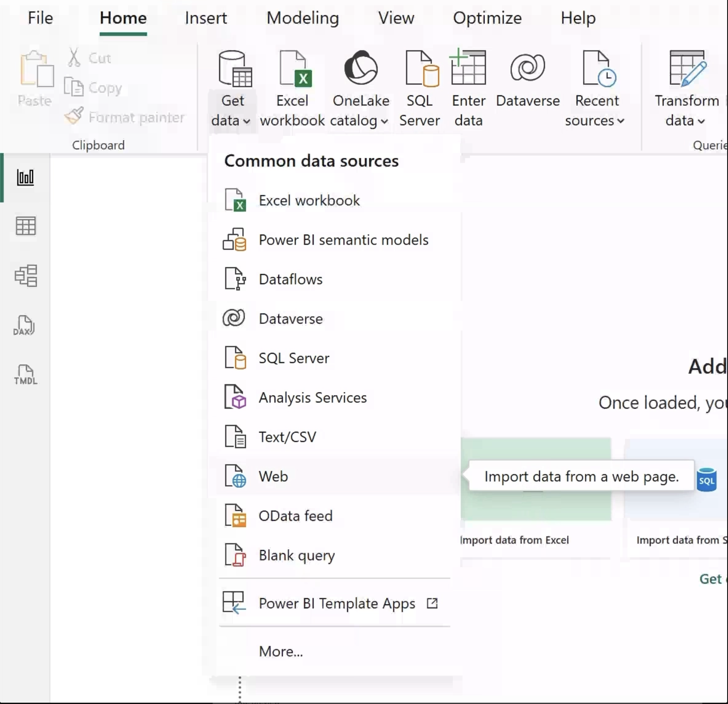Choose Text/CSV data source
Screen dimensions: 728x704
click(x=334, y=437)
